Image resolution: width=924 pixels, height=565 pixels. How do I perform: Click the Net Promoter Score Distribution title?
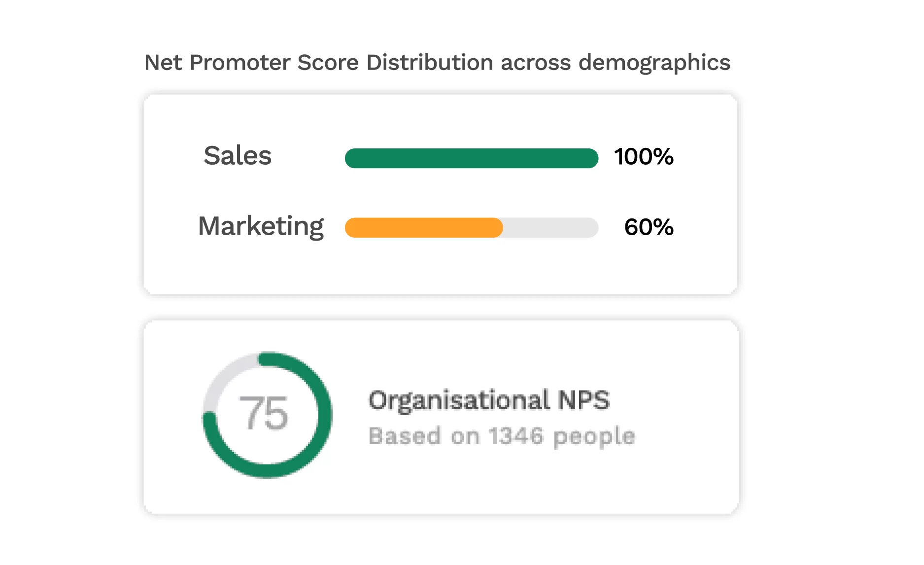pos(438,63)
